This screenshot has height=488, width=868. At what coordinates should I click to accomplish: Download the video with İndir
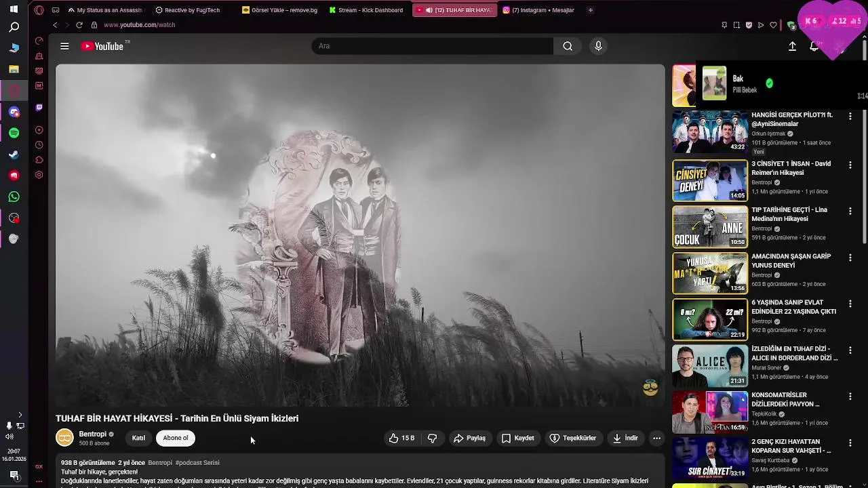625,439
